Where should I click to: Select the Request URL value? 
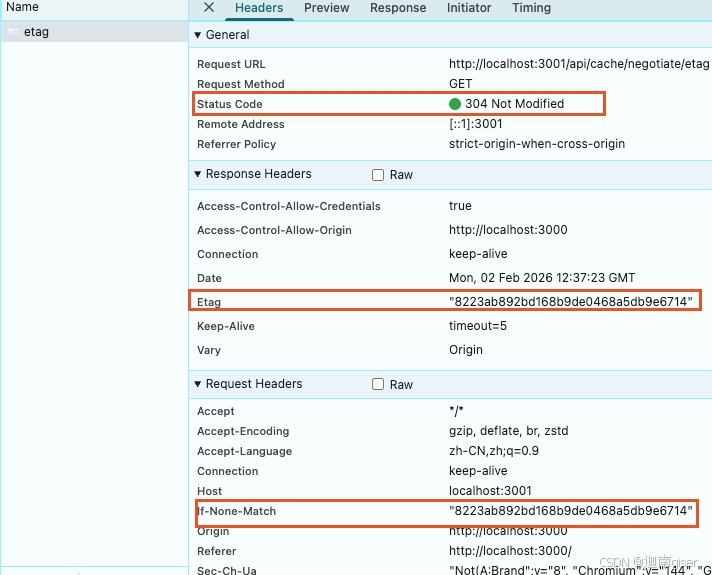(x=578, y=64)
